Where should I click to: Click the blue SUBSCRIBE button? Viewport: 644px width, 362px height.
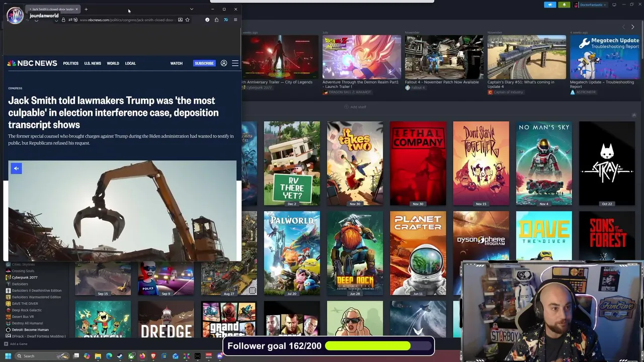pyautogui.click(x=204, y=63)
